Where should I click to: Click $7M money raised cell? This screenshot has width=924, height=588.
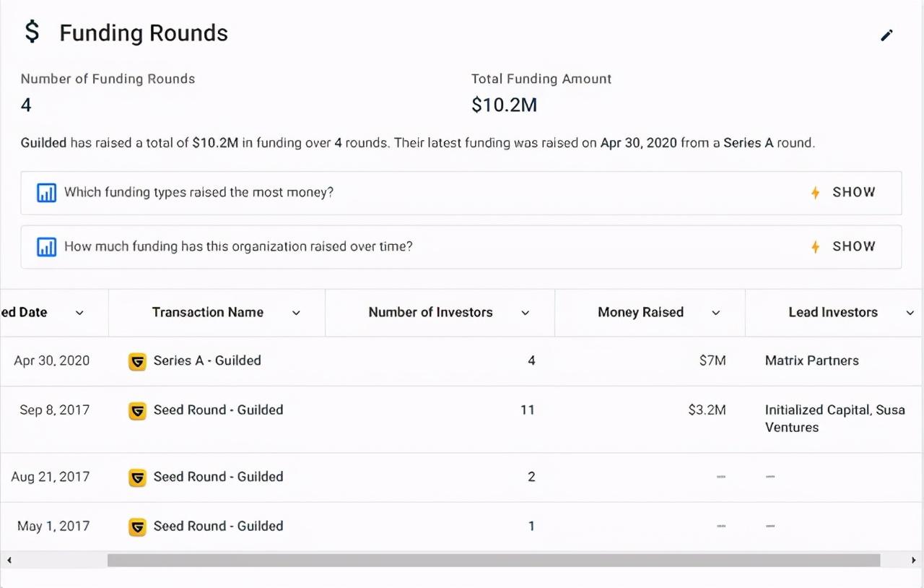point(712,360)
